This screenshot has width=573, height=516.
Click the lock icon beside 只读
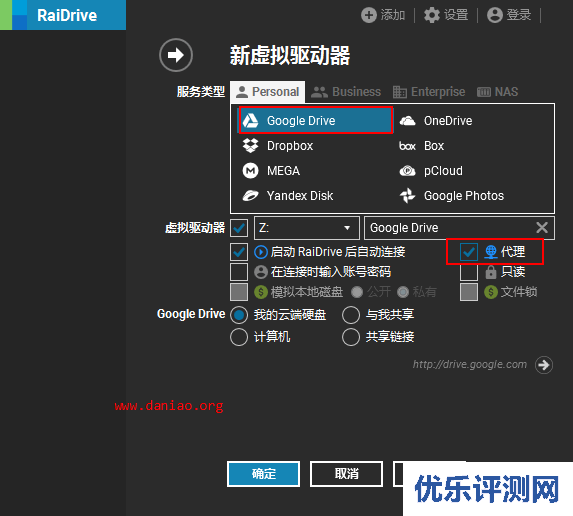pyautogui.click(x=491, y=272)
